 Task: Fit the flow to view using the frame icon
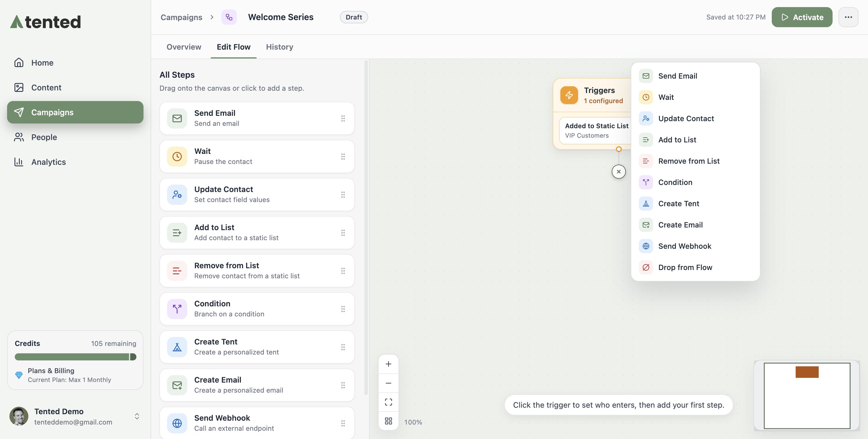[389, 402]
